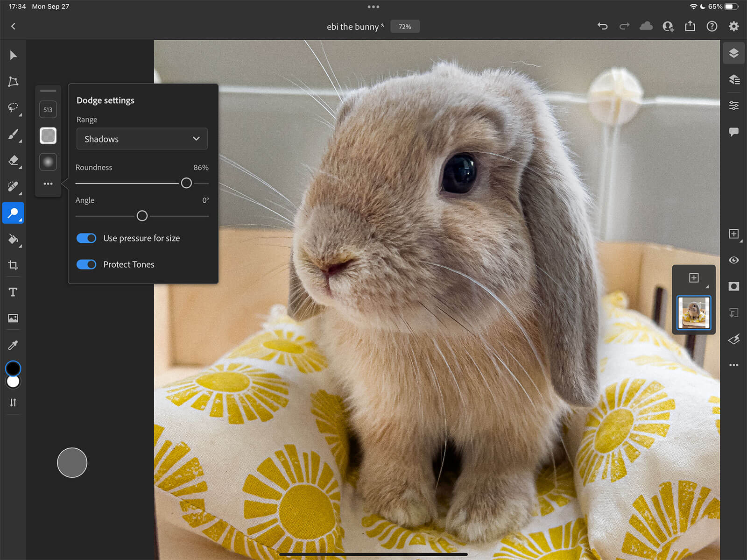The height and width of the screenshot is (560, 747).
Task: Activate the Type tool
Action: tap(13, 292)
